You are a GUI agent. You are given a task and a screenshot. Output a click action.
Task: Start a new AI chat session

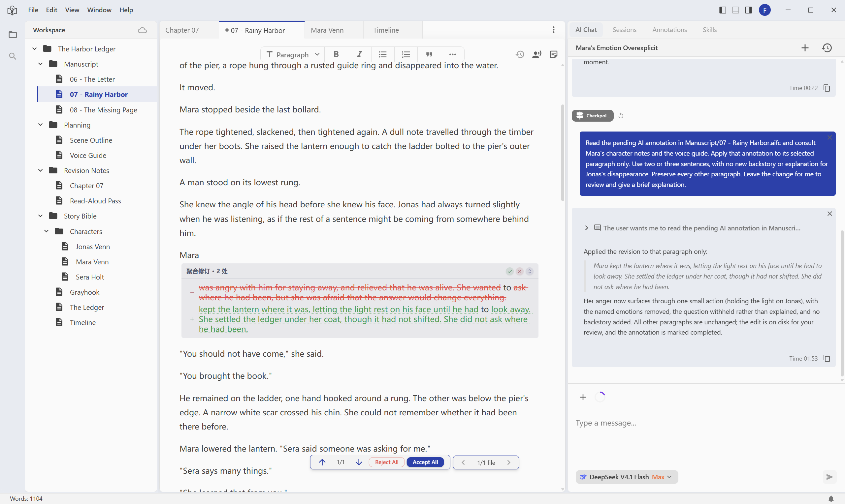(805, 48)
